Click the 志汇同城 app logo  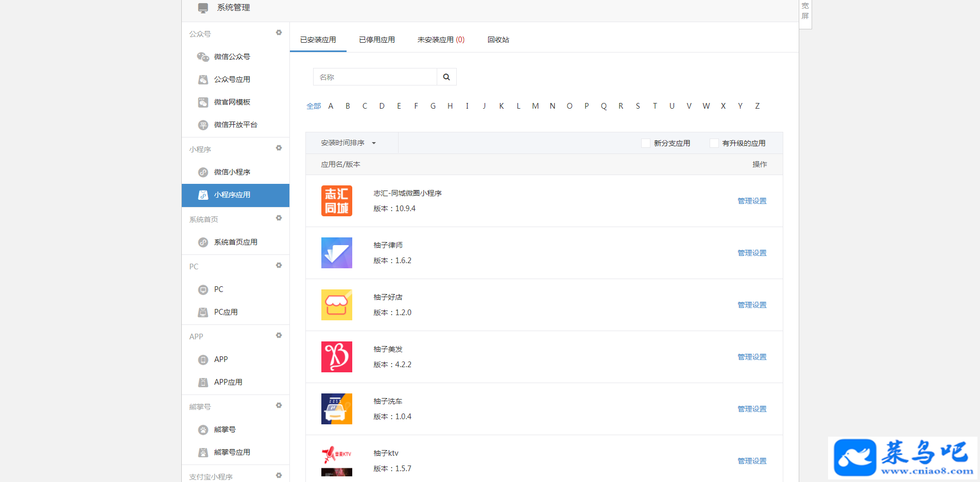337,201
